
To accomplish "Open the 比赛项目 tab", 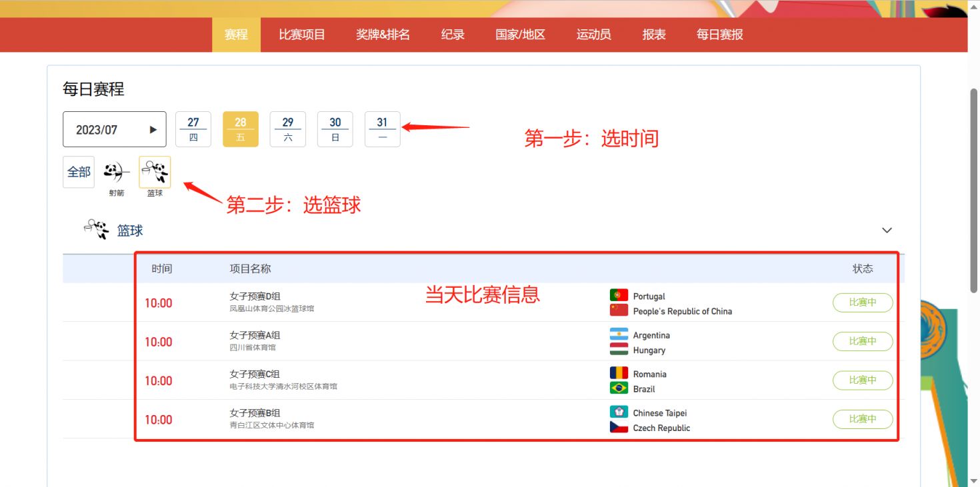I will (302, 35).
